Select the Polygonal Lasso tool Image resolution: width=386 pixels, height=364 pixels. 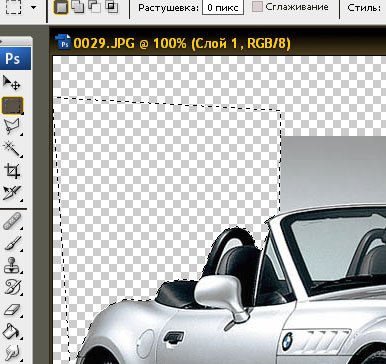(12, 127)
